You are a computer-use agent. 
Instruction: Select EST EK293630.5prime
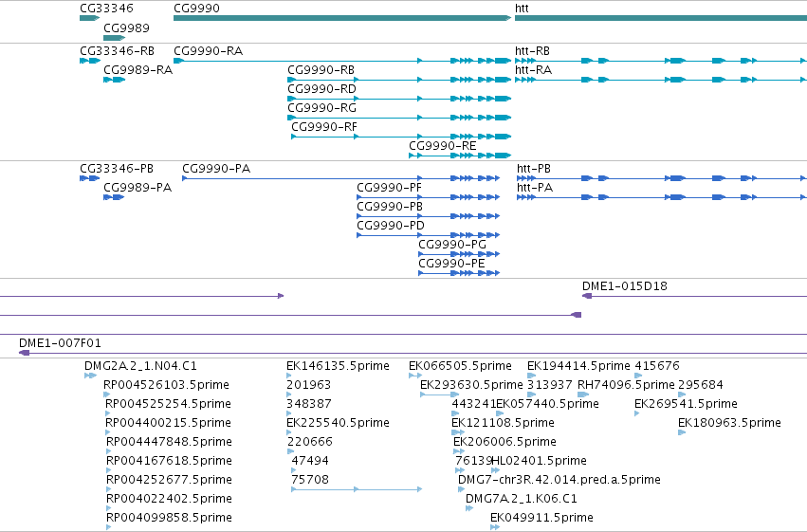point(471,385)
